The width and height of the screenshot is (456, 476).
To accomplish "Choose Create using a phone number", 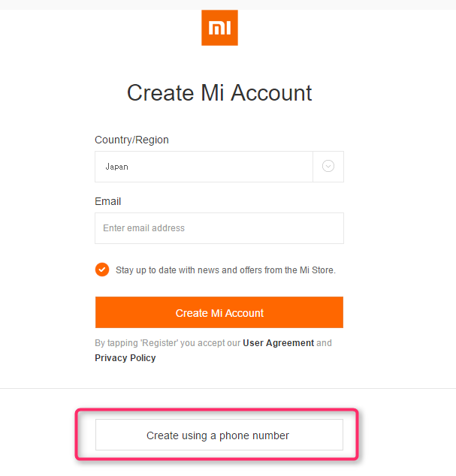I will [219, 435].
